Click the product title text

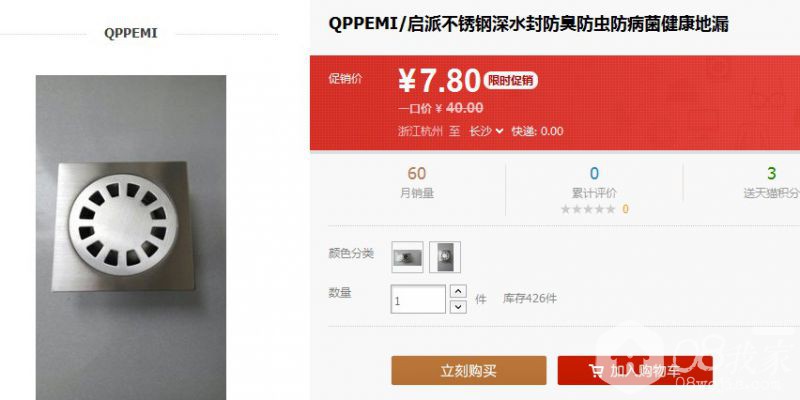528,24
